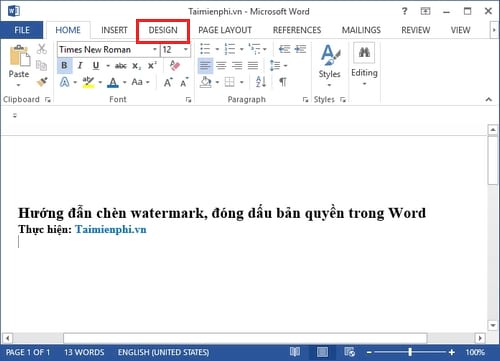Image resolution: width=500 pixels, height=361 pixels.
Task: Open the Editing binoculars menu
Action: 364,63
